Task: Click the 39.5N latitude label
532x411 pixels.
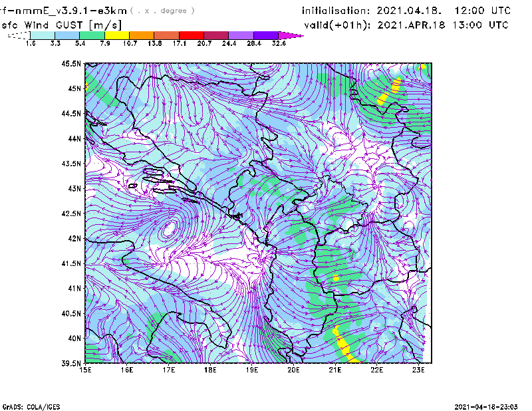Action: tap(71, 363)
